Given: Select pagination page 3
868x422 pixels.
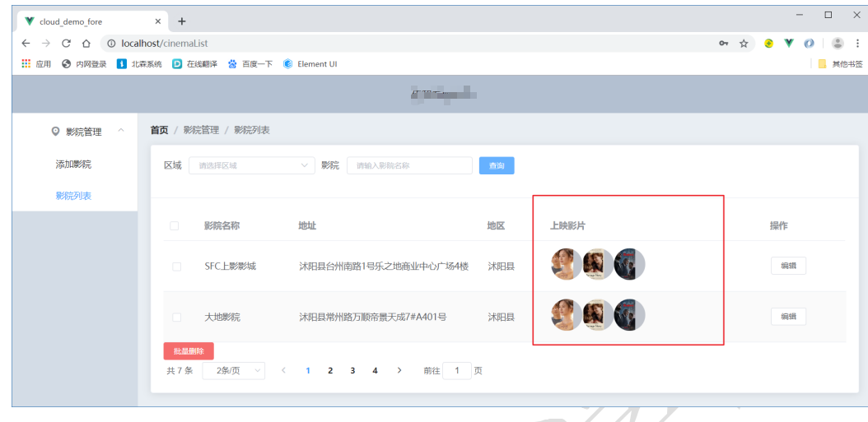Looking at the screenshot, I should pos(352,370).
